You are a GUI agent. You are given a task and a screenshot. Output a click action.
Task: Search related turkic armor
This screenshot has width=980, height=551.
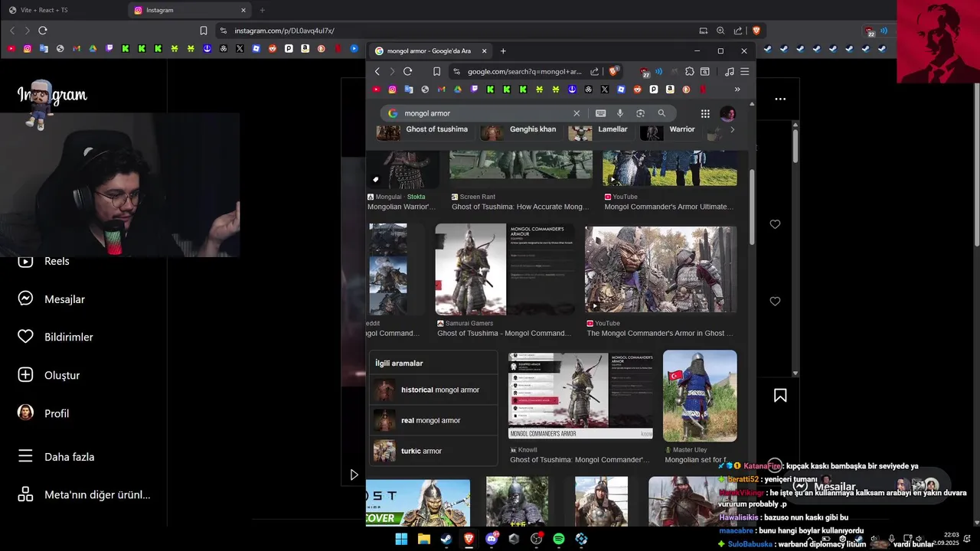click(x=433, y=452)
